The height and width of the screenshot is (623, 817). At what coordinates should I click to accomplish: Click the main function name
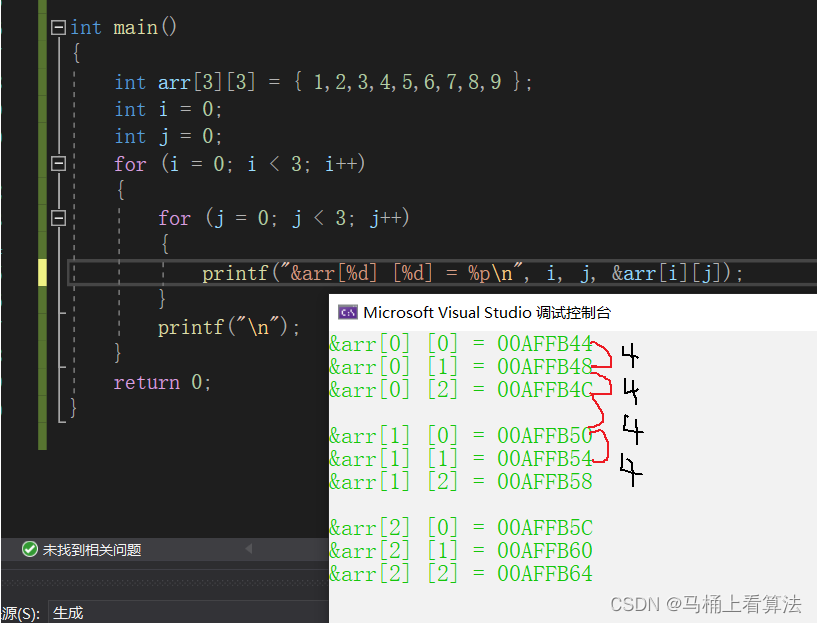pyautogui.click(x=135, y=28)
